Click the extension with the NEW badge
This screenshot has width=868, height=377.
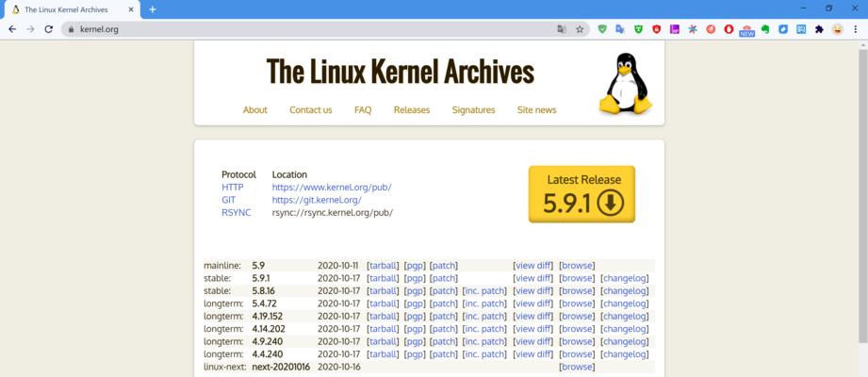(746, 30)
